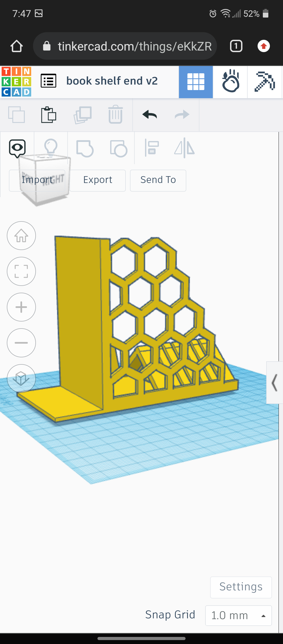Expand the shapes panel chevron
Viewport: 283px width, 644px height.
coord(274,383)
